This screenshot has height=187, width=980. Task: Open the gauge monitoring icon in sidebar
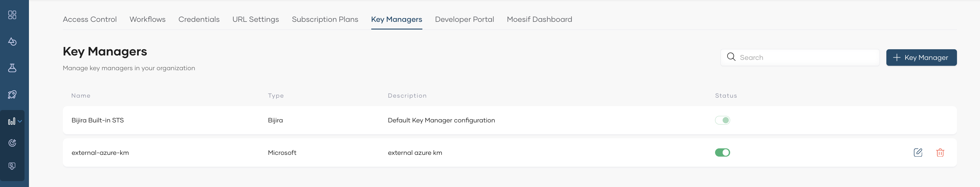(x=12, y=142)
